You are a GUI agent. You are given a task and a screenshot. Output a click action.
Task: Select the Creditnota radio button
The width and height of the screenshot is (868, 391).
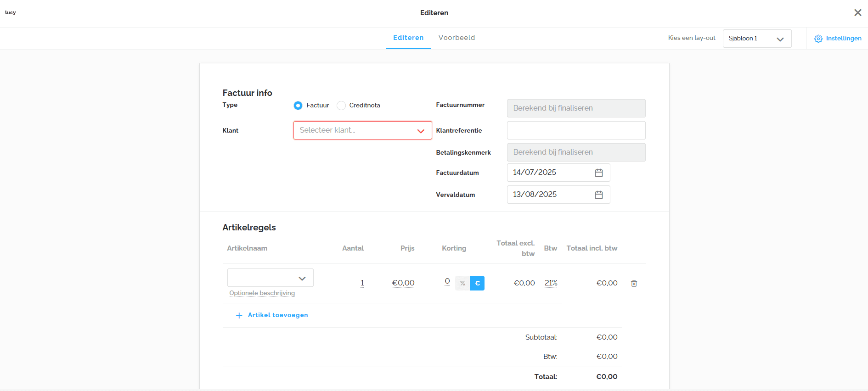341,106
